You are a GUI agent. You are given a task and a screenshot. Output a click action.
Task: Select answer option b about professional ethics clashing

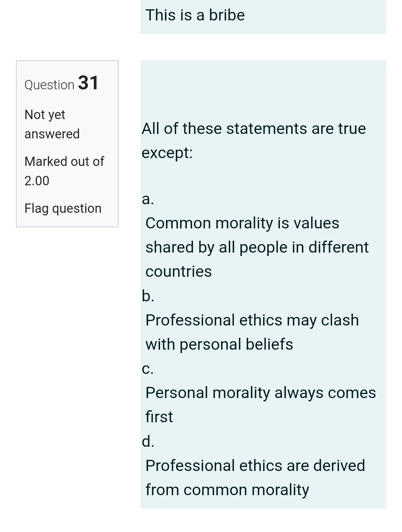pos(252,332)
